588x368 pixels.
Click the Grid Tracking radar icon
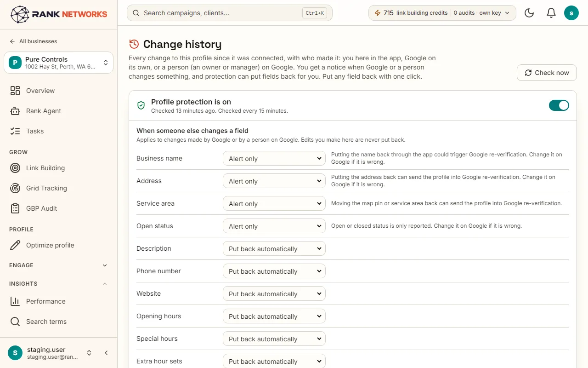coord(15,188)
